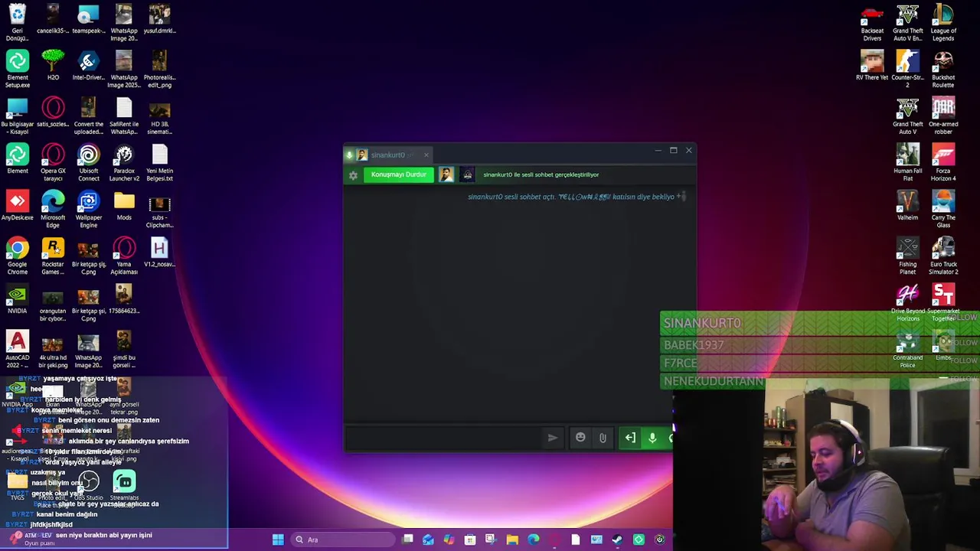Open Wallpaper Engine desktop icon
Viewport: 980px width, 551px height.
pyautogui.click(x=88, y=210)
